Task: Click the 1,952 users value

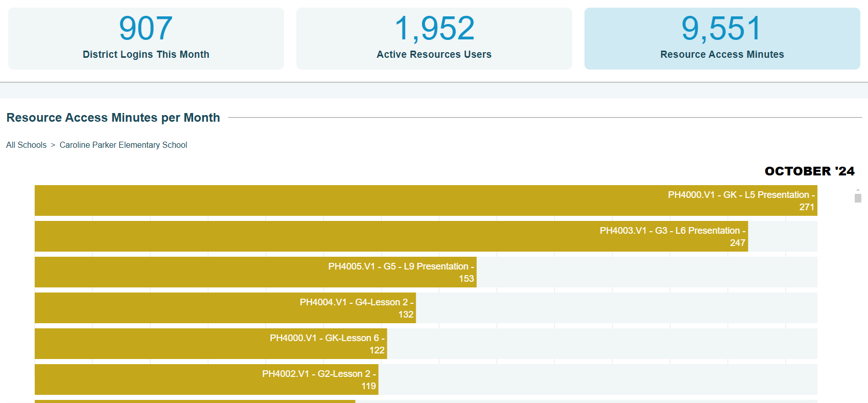Action: point(434,28)
